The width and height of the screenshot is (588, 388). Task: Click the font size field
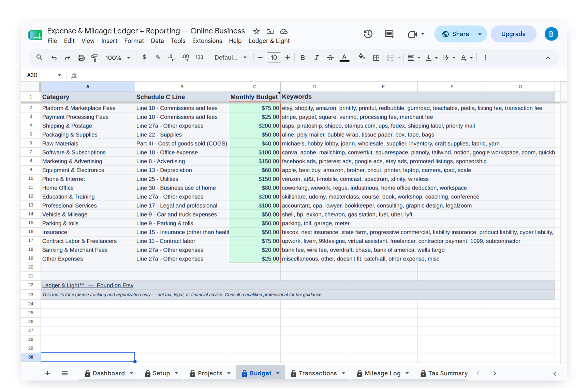pyautogui.click(x=274, y=57)
